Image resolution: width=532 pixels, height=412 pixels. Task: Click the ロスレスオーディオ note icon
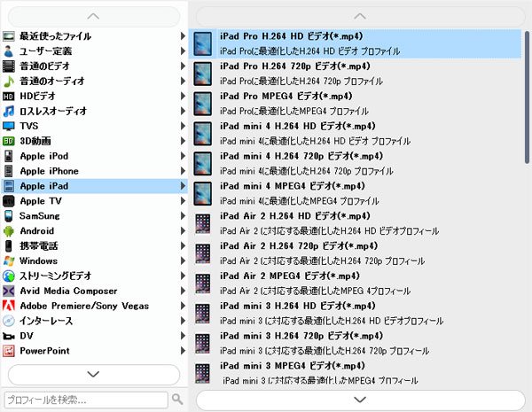click(x=9, y=112)
